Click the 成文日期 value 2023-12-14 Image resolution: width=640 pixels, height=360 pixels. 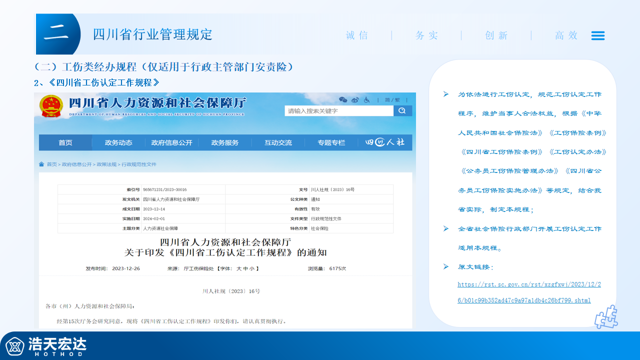pos(154,209)
